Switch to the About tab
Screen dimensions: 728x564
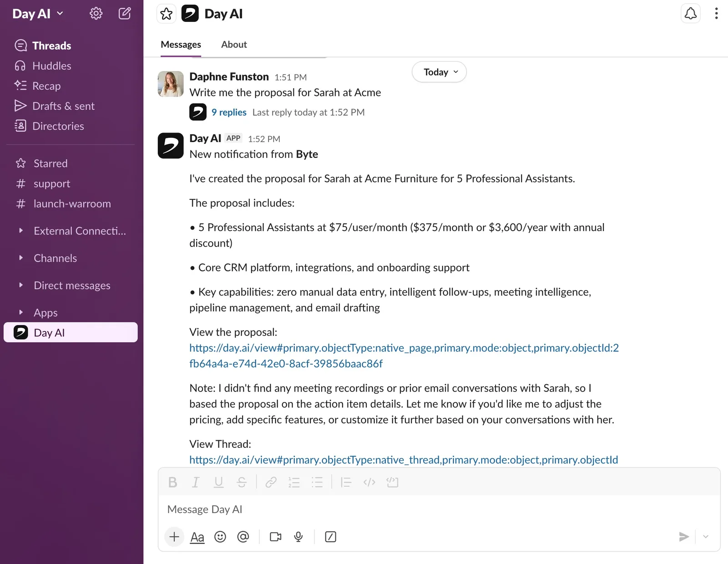pyautogui.click(x=234, y=45)
